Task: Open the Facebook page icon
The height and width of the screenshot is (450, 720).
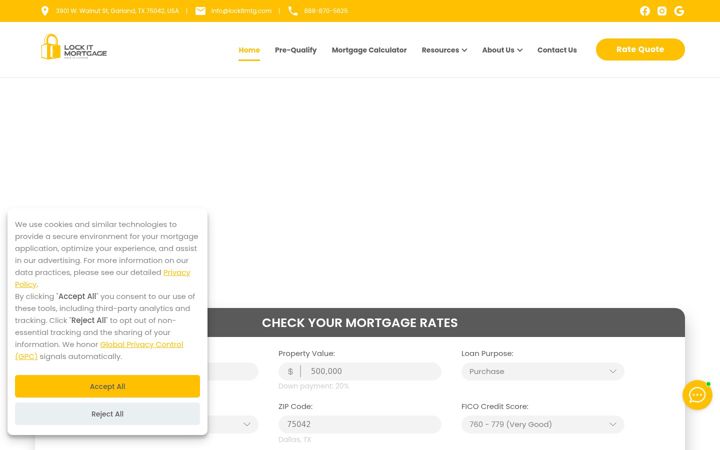Action: (645, 11)
